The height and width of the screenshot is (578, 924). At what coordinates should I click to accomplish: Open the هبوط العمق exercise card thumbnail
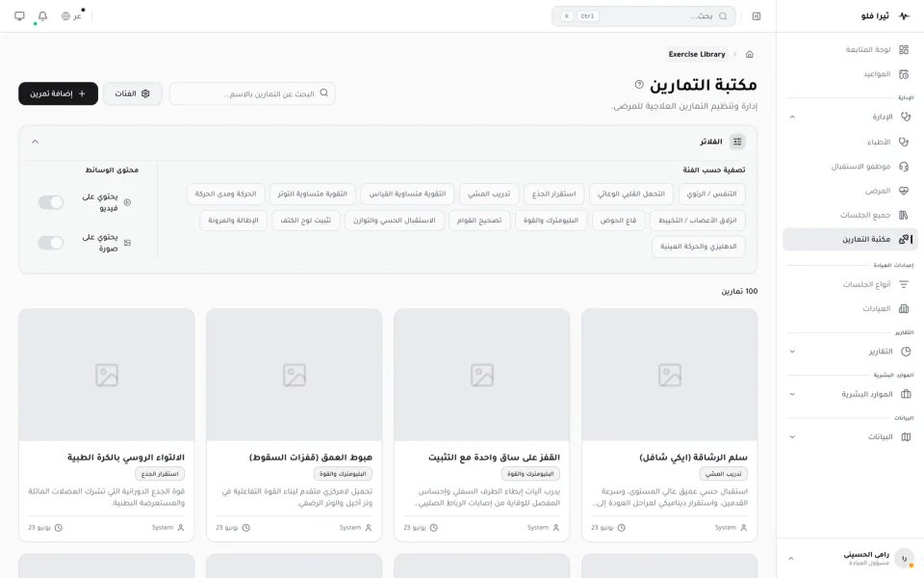295,375
